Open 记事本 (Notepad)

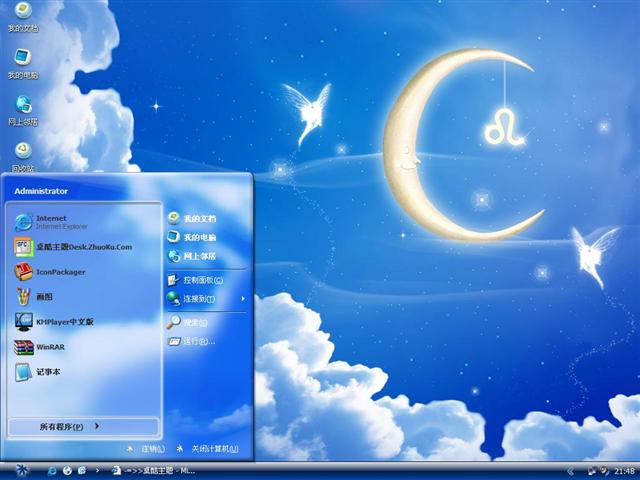[x=50, y=372]
